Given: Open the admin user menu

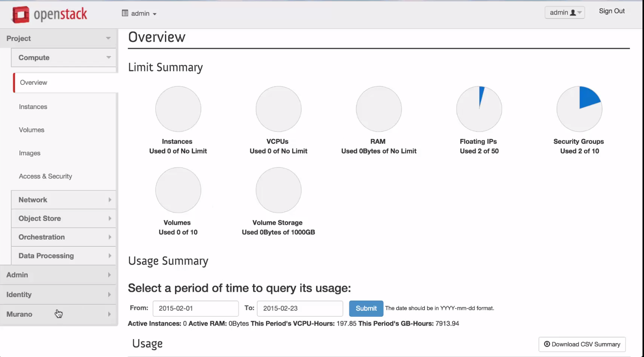Looking at the screenshot, I should tap(564, 12).
